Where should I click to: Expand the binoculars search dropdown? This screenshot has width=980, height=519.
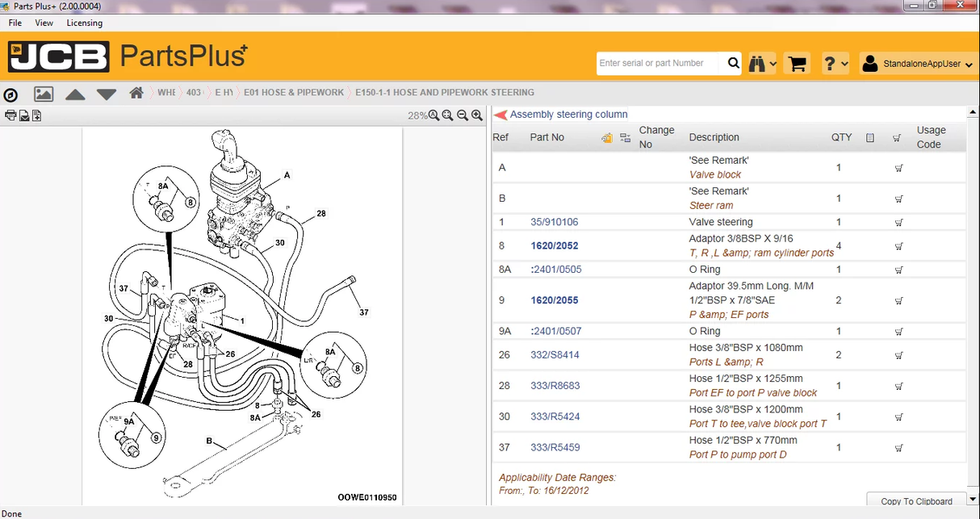pos(762,63)
